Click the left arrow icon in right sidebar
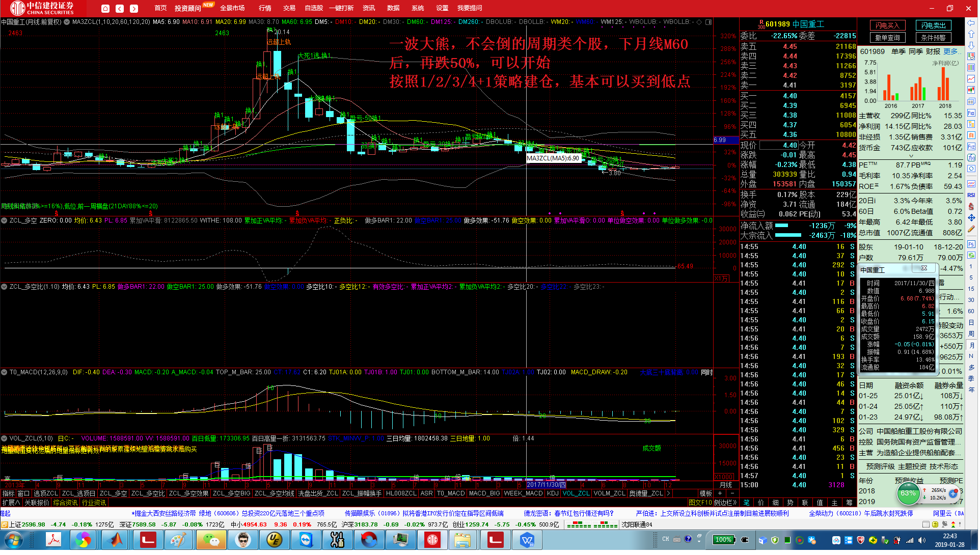This screenshot has width=980, height=555. coord(971,23)
